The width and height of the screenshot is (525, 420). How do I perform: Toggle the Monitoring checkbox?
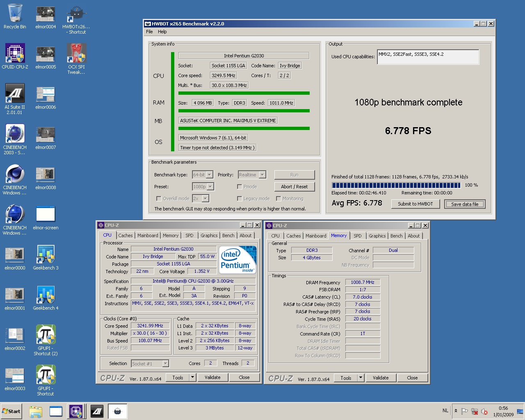[278, 199]
